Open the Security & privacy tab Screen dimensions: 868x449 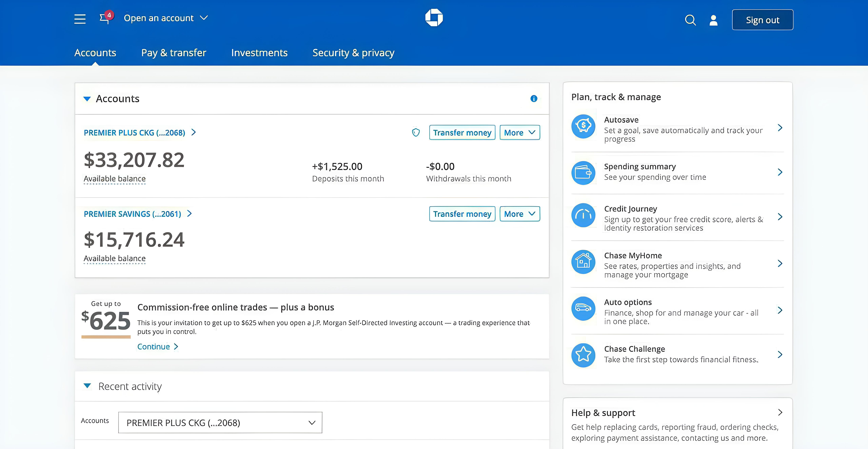click(353, 53)
